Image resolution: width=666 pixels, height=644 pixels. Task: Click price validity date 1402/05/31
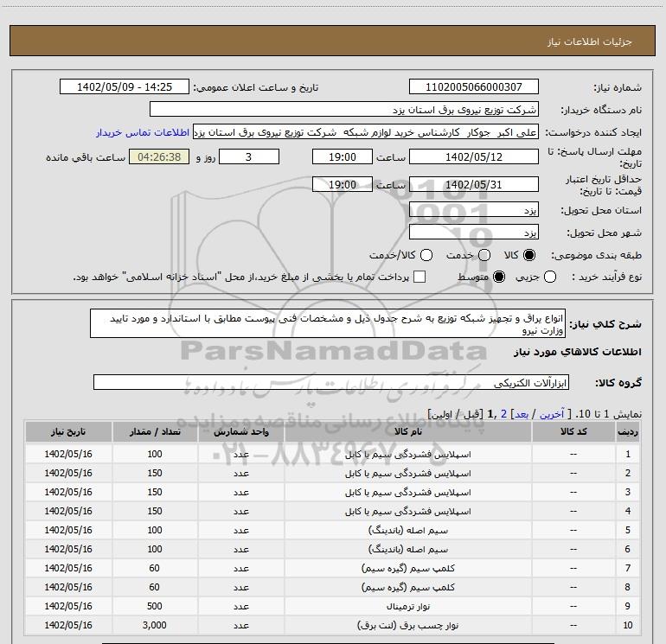474,184
